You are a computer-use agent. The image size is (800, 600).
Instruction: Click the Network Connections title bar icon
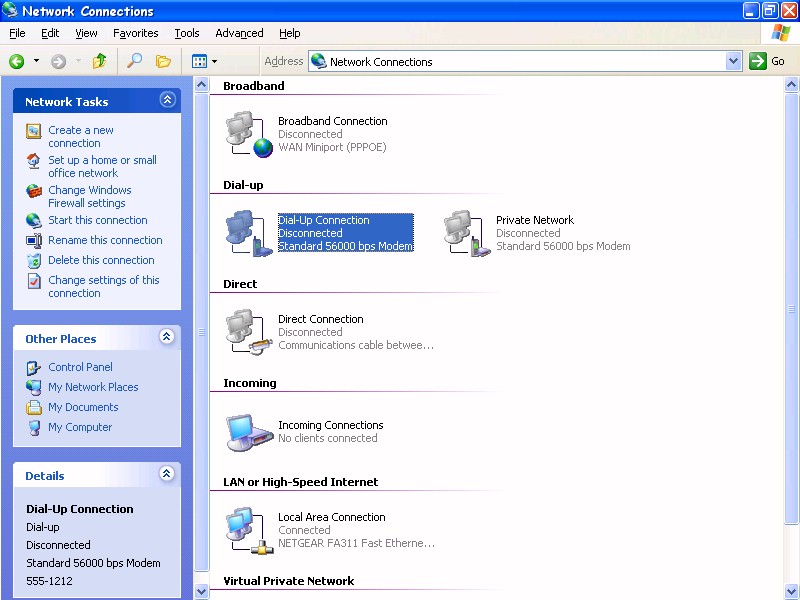pos(10,10)
